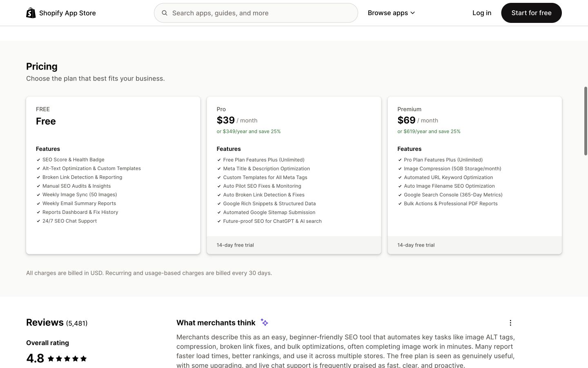Click 'Google Search Console (365-Day Metrics)' feature
The height and width of the screenshot is (368, 588).
pyautogui.click(x=453, y=195)
